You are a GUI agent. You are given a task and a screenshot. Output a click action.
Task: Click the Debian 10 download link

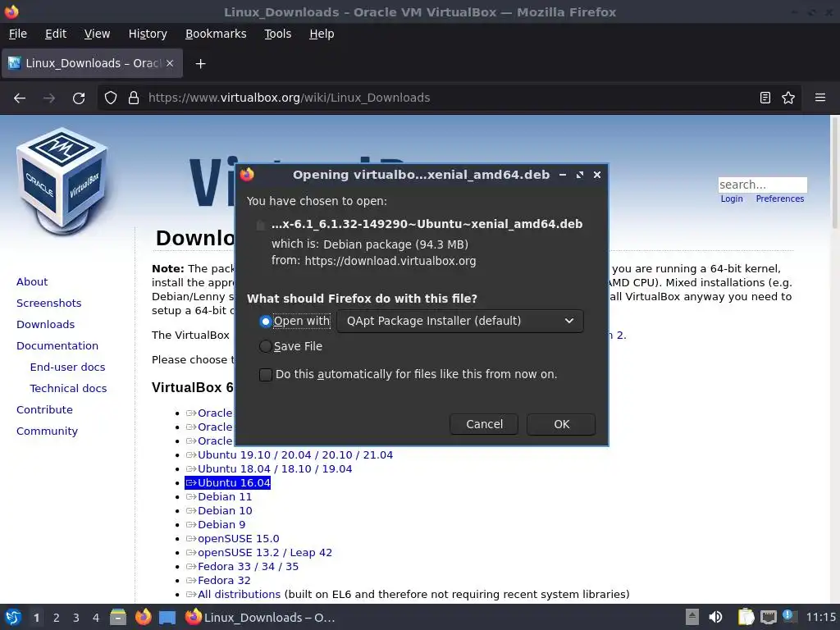click(x=225, y=510)
